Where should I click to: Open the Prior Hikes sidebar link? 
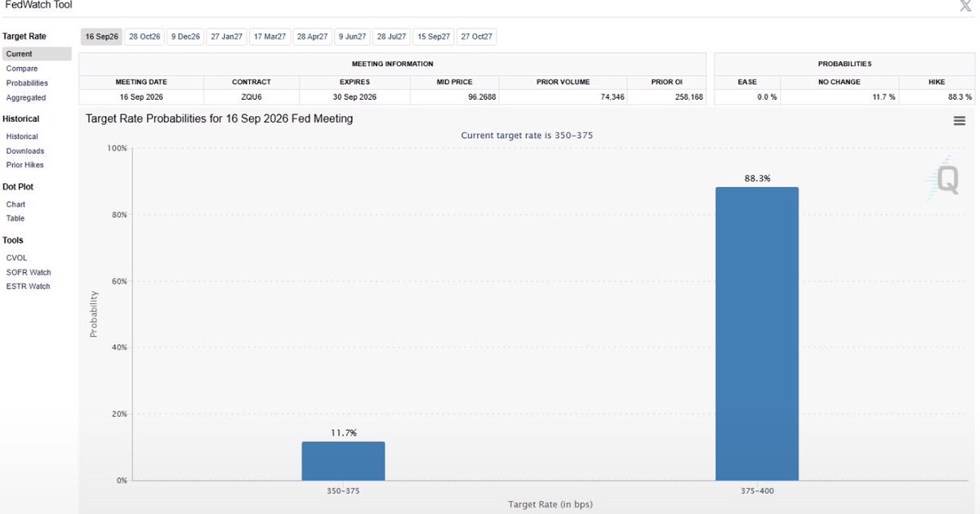25,165
